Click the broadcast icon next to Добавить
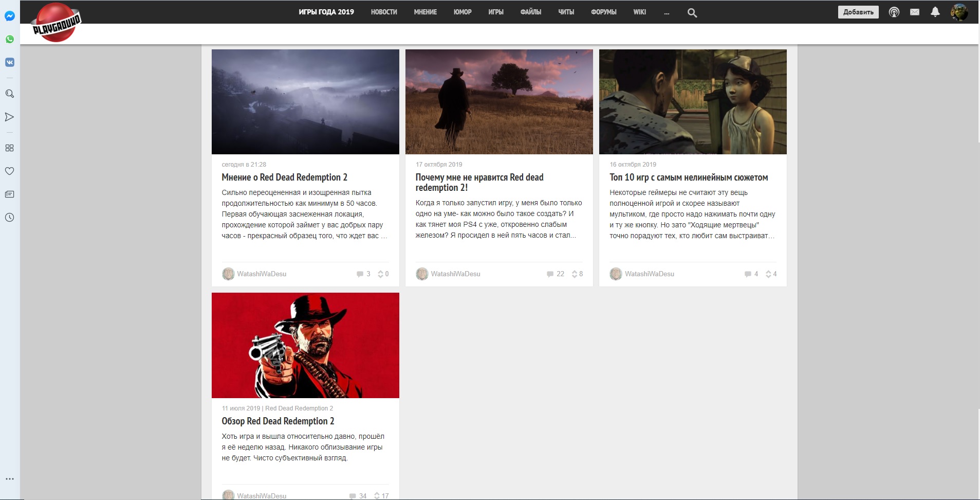The height and width of the screenshot is (500, 980). (894, 12)
